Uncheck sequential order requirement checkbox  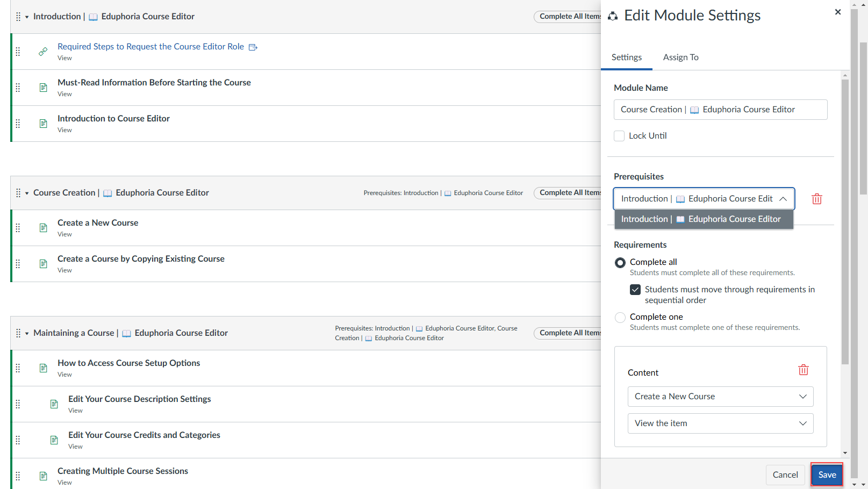point(635,290)
